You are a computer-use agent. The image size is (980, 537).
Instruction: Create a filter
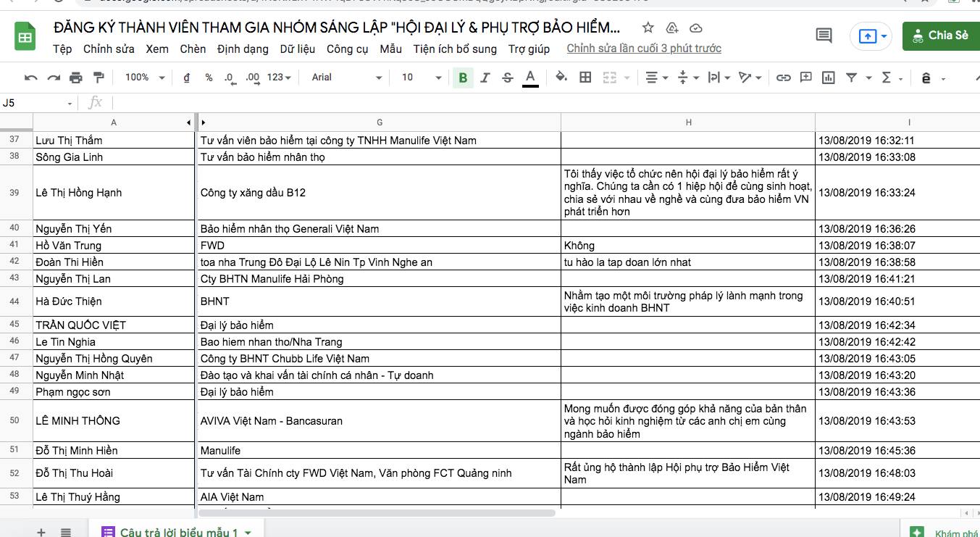click(x=851, y=78)
